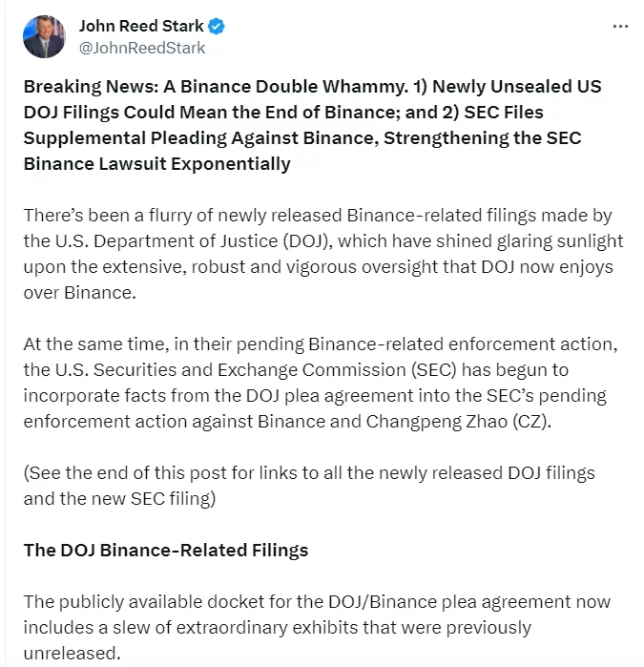Open the three-dot more options menu
This screenshot has width=644, height=667.
[620, 27]
